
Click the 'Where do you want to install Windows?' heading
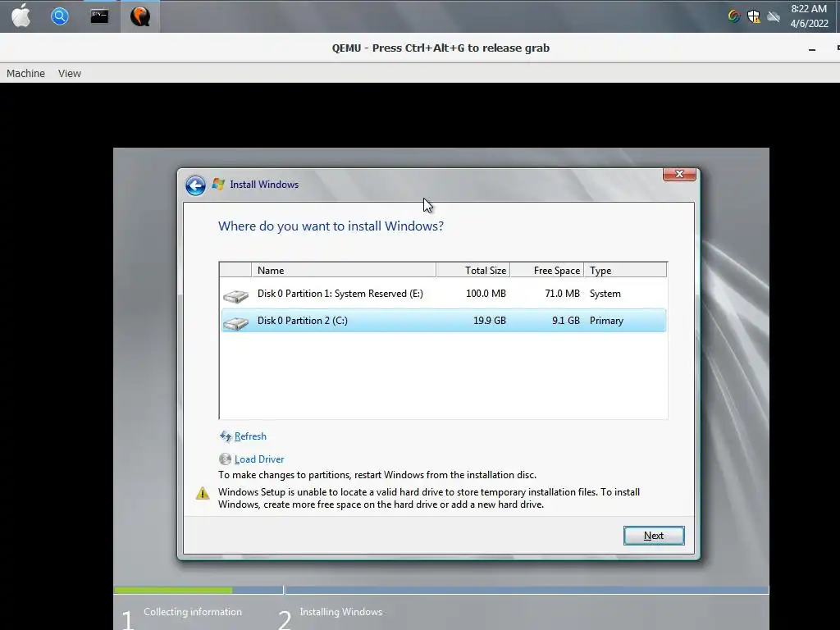331,226
